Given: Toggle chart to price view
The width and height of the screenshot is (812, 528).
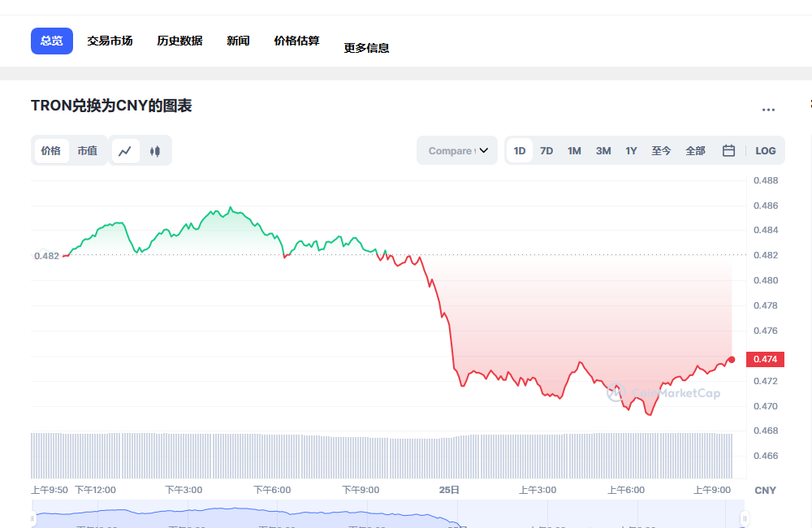Looking at the screenshot, I should [50, 151].
